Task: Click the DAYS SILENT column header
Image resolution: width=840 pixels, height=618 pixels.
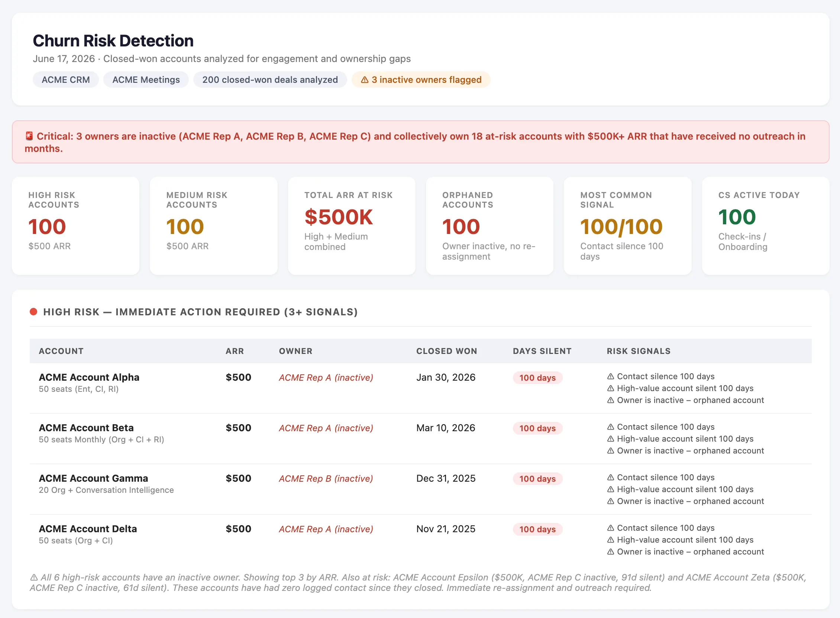Action: coord(542,351)
